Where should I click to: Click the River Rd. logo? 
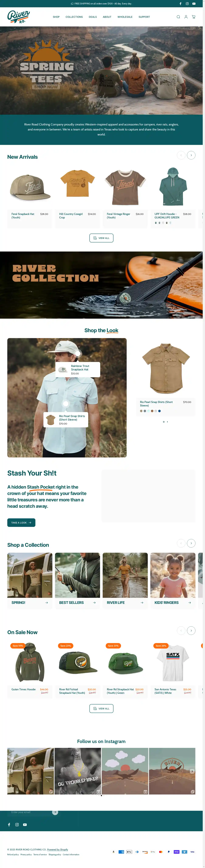pyautogui.click(x=19, y=17)
